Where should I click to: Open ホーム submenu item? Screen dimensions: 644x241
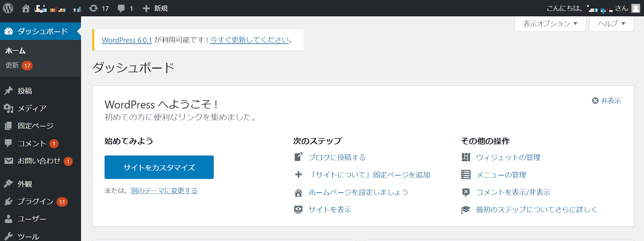[x=15, y=51]
